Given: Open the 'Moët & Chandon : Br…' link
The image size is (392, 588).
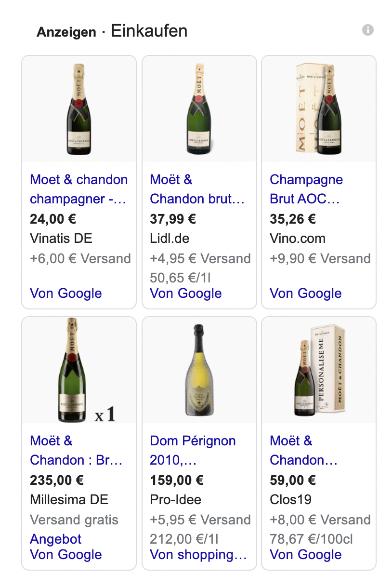Looking at the screenshot, I should pyautogui.click(x=76, y=450).
